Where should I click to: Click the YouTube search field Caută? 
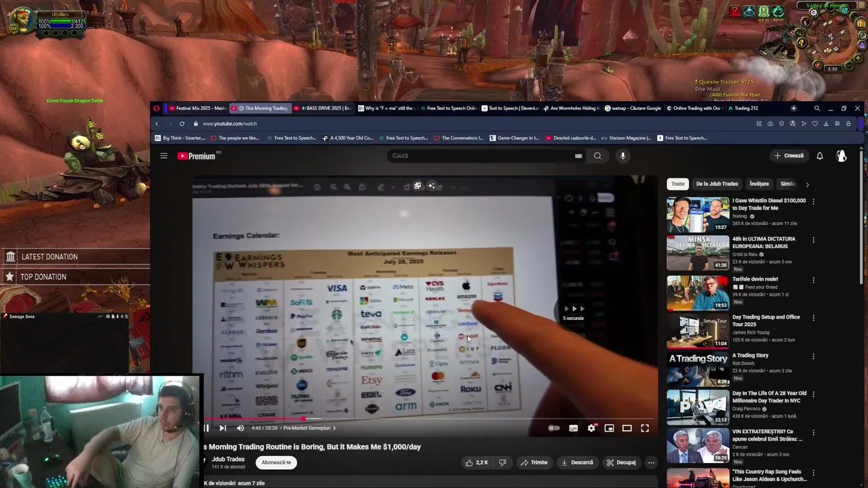click(481, 156)
